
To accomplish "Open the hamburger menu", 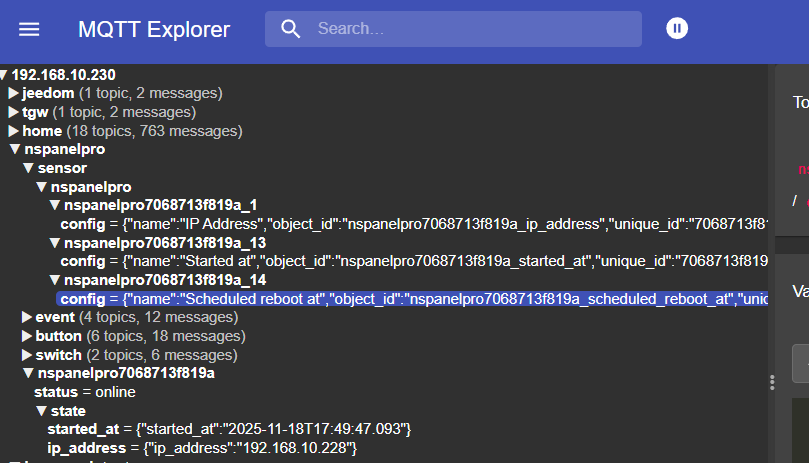I will 30,29.
